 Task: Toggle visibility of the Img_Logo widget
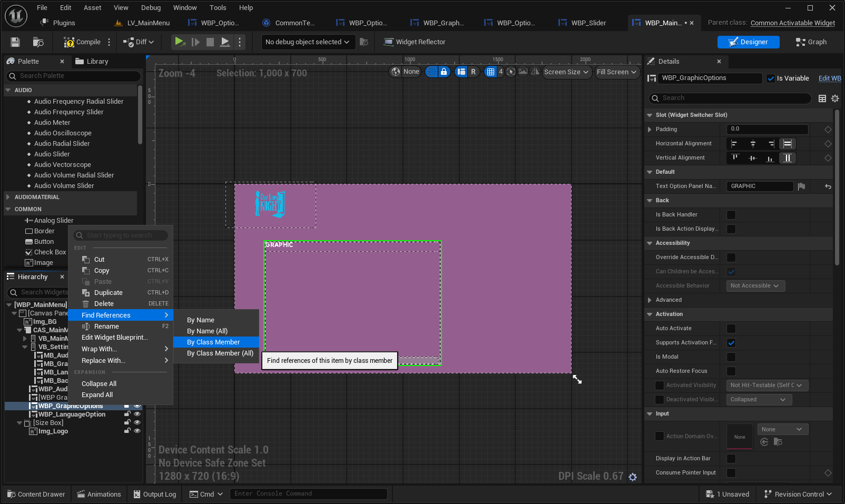(x=137, y=431)
